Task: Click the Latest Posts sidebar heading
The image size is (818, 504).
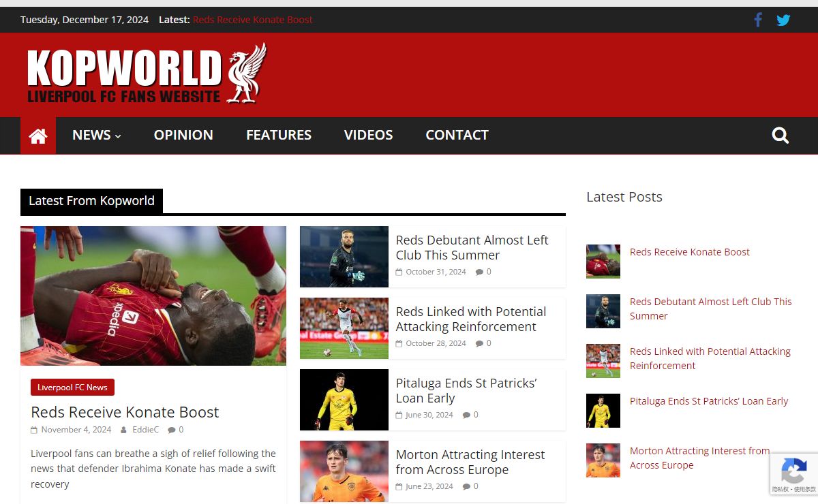Action: pos(624,197)
